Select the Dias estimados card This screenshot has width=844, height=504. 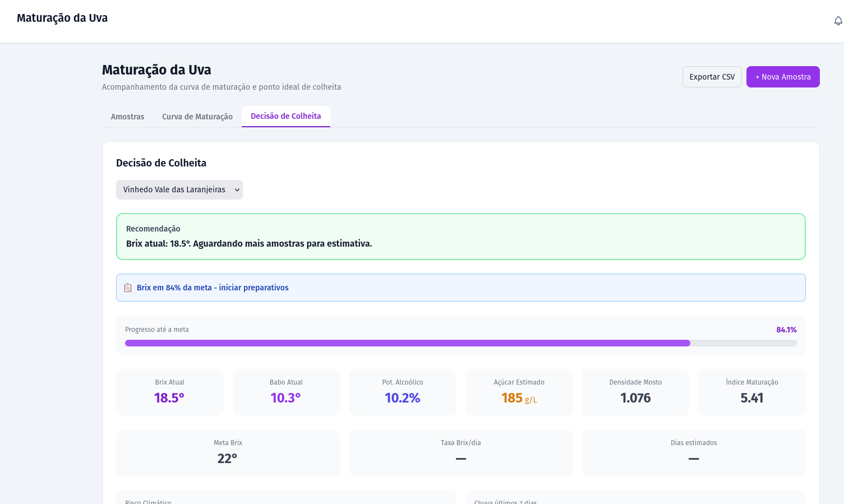coord(694,452)
